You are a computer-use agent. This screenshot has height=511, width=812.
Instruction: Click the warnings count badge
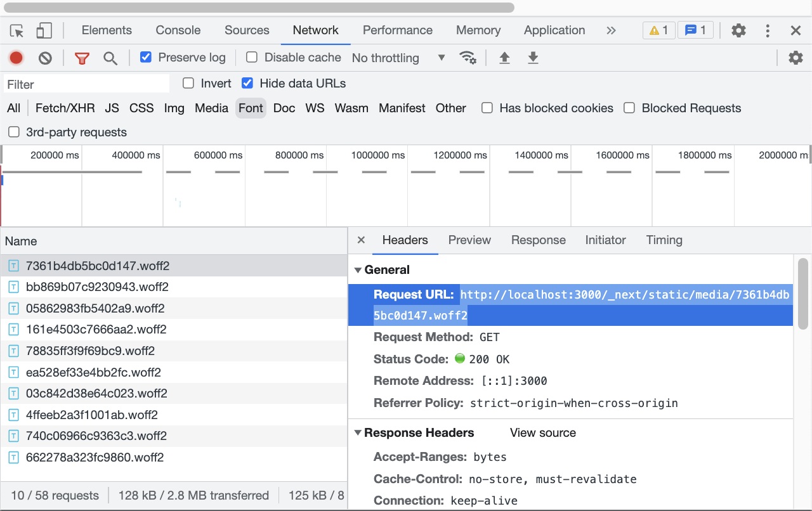659,30
